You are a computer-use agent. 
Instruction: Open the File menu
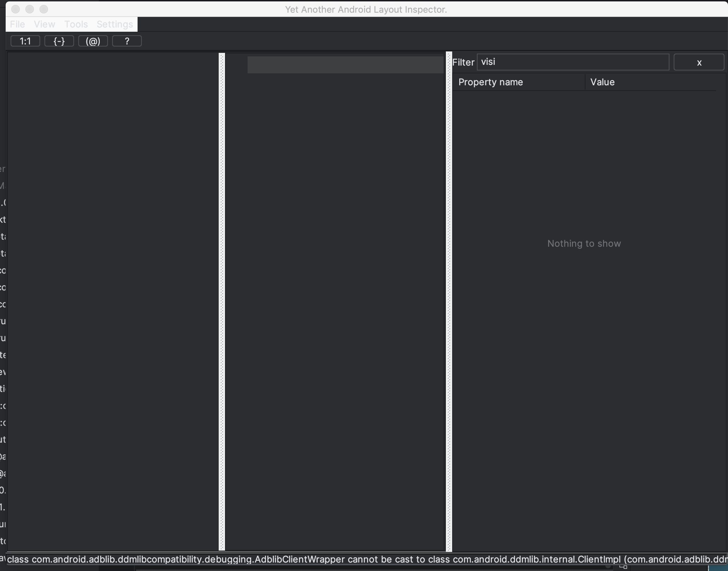[17, 24]
